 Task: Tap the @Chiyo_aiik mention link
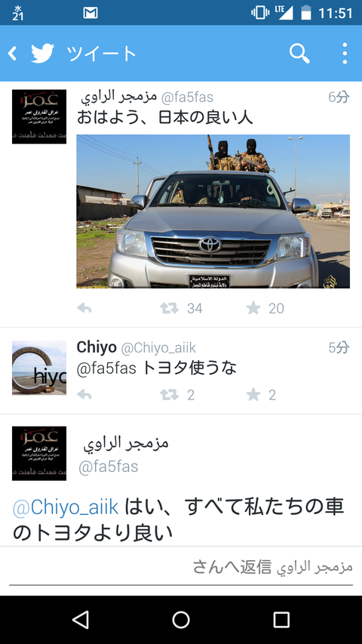(66, 507)
